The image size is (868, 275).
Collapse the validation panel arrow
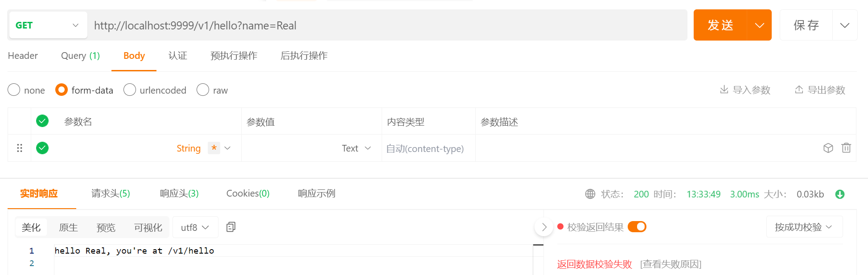544,227
